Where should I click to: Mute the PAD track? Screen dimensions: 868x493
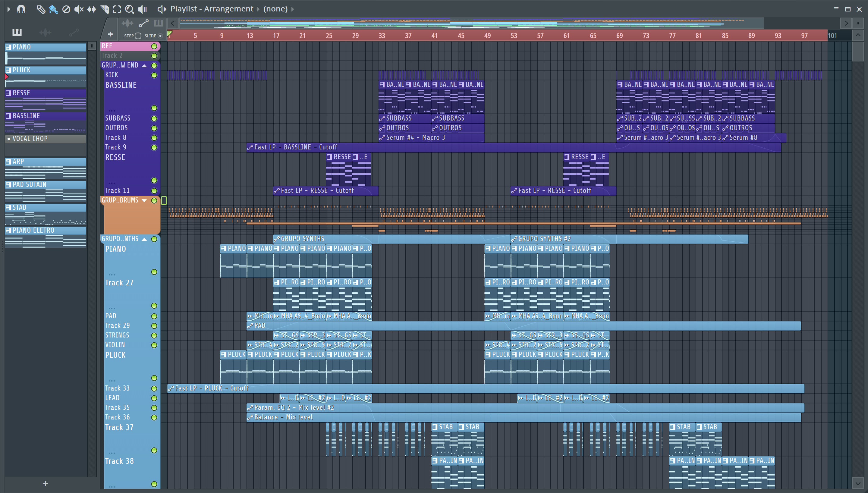click(x=154, y=316)
